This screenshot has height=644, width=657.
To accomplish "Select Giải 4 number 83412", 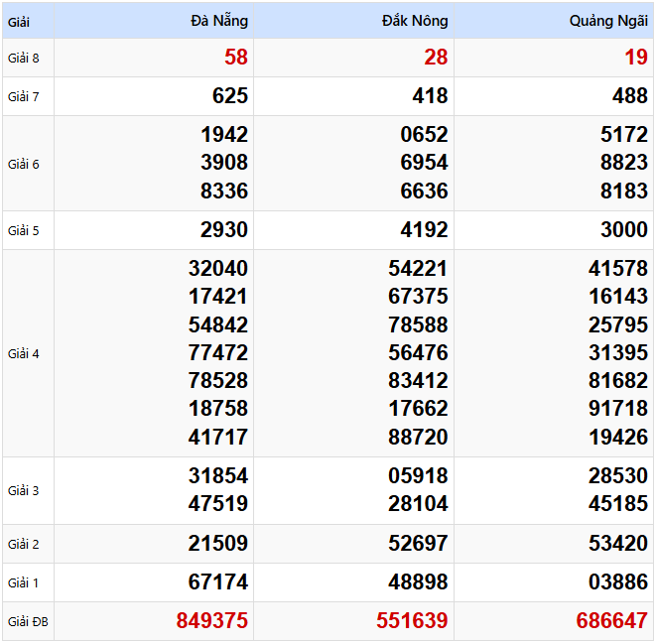I will [x=418, y=381].
